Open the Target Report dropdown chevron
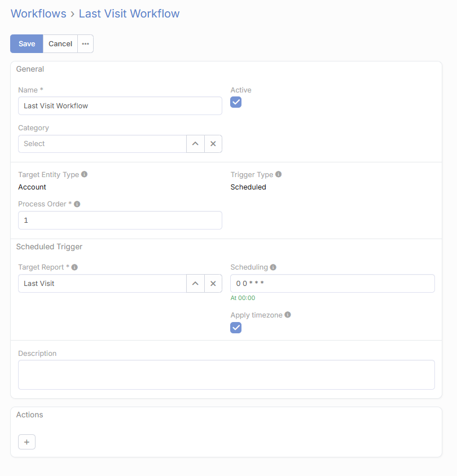Screen dimensions: 457x476 [195, 284]
